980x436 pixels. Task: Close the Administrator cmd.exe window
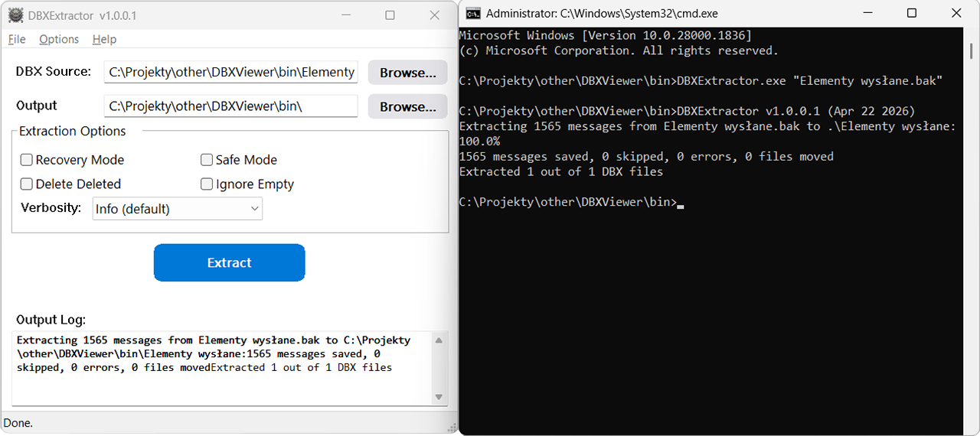pyautogui.click(x=955, y=13)
